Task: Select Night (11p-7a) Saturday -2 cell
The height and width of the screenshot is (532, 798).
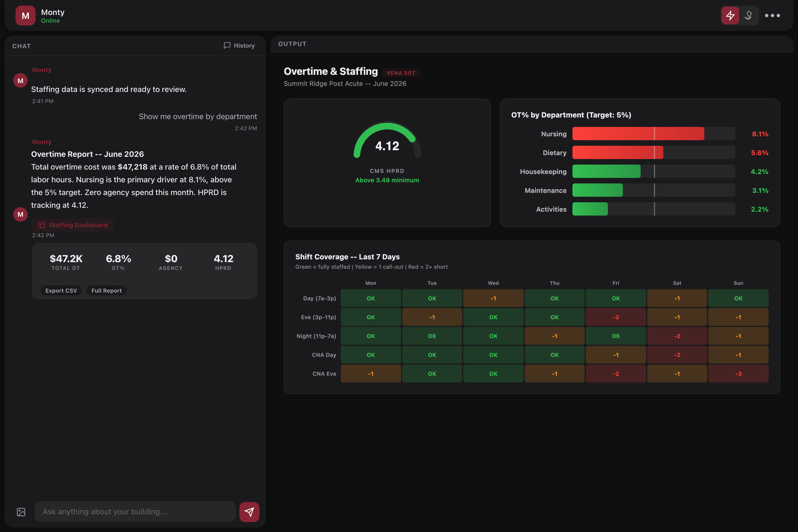Action: (x=677, y=336)
